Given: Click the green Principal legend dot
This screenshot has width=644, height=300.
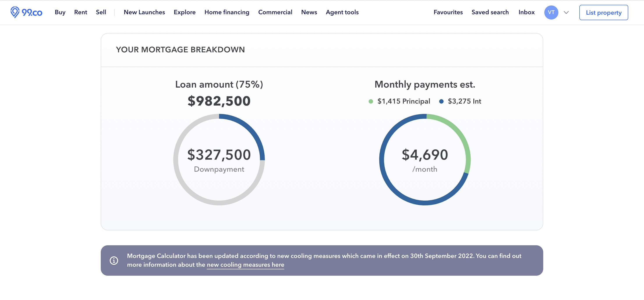Looking at the screenshot, I should click(x=371, y=101).
